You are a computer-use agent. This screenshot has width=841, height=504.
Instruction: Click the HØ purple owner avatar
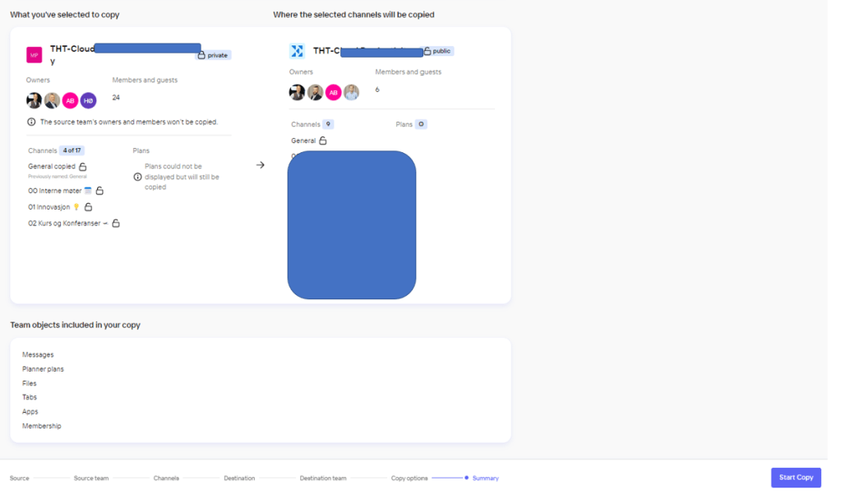tap(88, 100)
